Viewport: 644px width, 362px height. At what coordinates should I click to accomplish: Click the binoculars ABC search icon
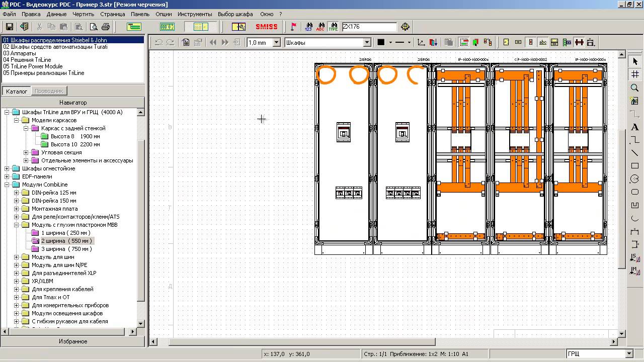pos(320,27)
